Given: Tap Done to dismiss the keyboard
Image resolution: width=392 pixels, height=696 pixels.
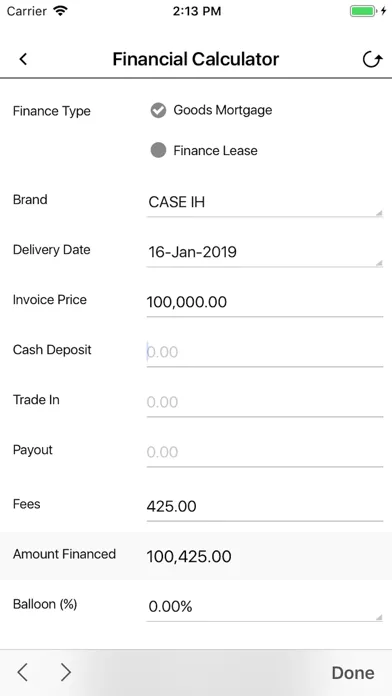Looking at the screenshot, I should 353,673.
